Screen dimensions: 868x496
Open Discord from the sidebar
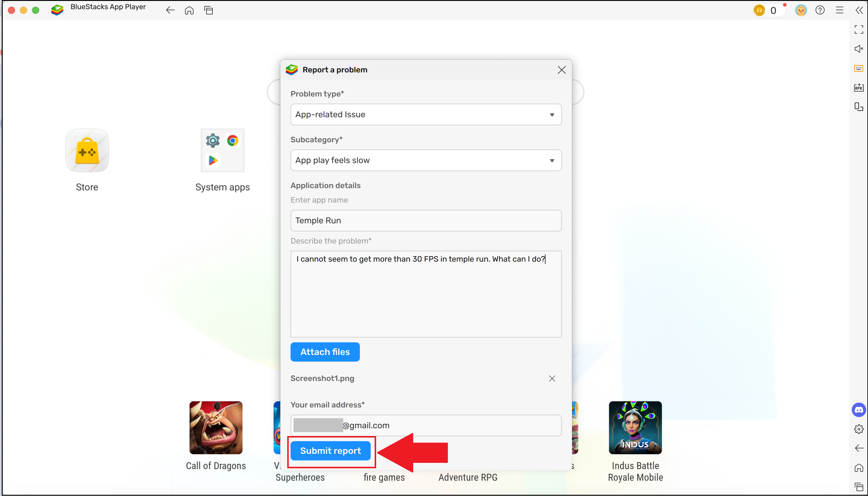859,410
